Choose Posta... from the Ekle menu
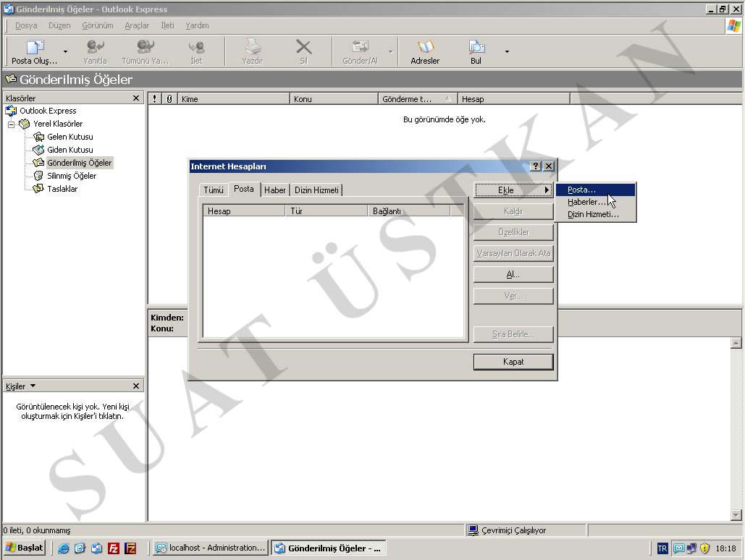745x560 pixels. click(595, 190)
